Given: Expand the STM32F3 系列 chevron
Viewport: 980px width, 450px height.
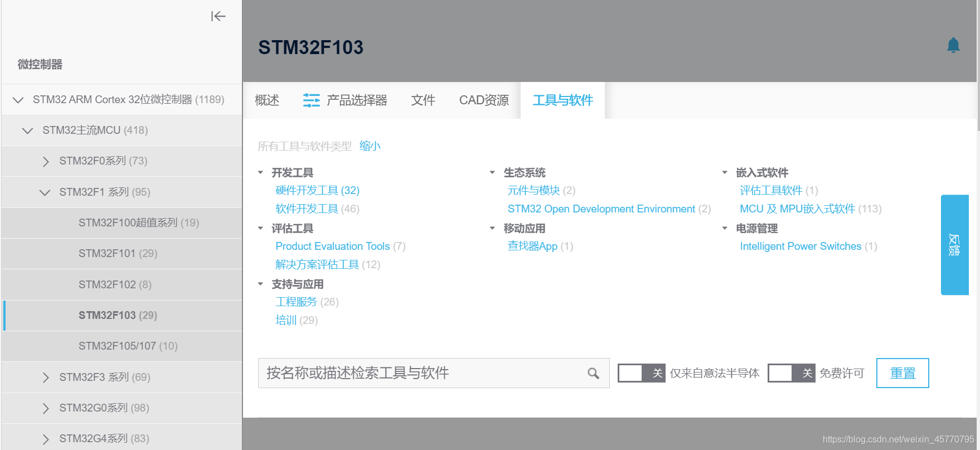Looking at the screenshot, I should point(46,378).
